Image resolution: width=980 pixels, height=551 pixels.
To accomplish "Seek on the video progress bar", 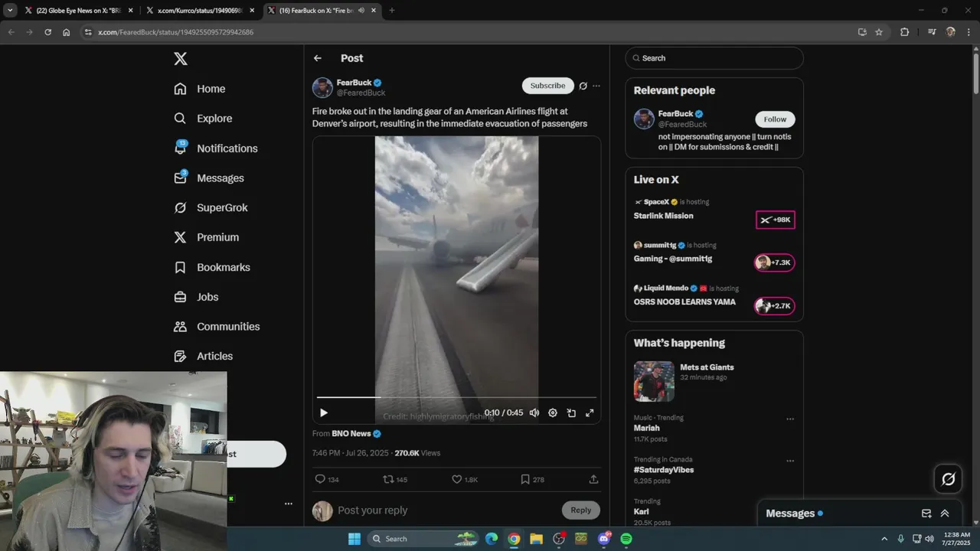I will point(456,397).
